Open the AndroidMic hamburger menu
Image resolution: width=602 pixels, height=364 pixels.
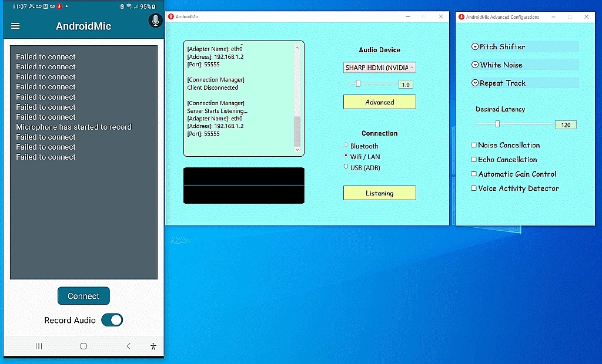tap(15, 26)
